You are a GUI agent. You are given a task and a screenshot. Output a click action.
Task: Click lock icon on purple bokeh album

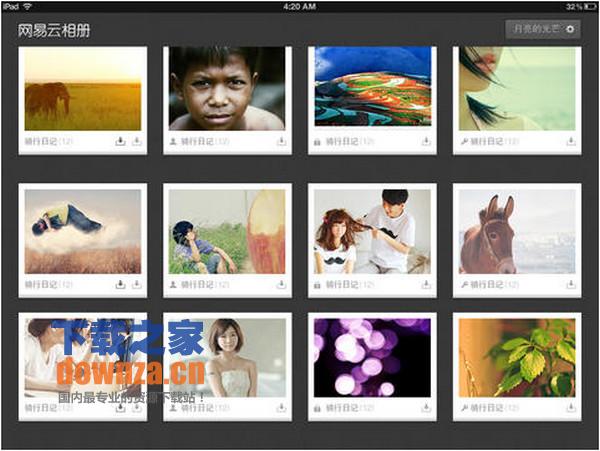coord(317,409)
